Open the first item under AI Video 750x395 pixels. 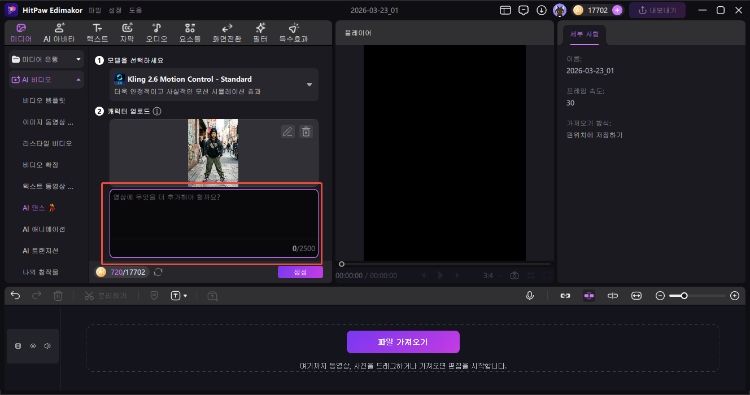[x=44, y=100]
